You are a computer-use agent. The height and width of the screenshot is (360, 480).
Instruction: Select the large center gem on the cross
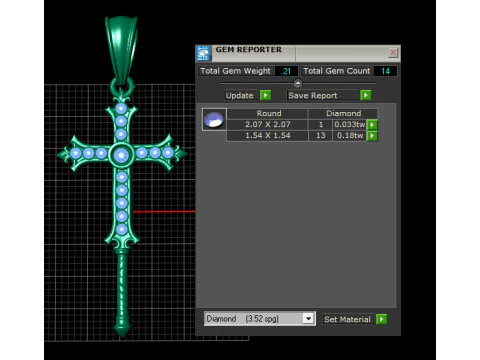tap(121, 155)
